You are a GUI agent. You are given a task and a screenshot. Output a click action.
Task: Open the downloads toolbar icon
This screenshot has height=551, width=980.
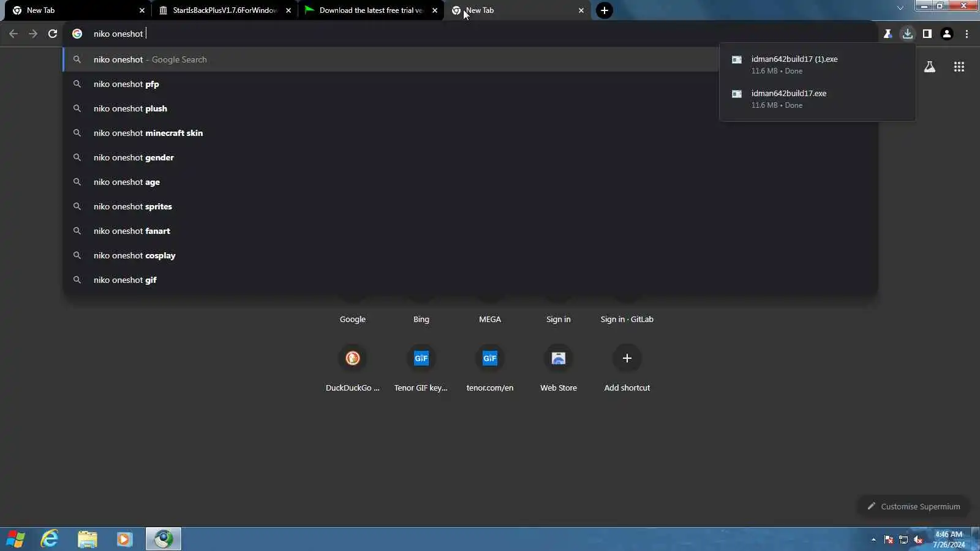click(908, 34)
